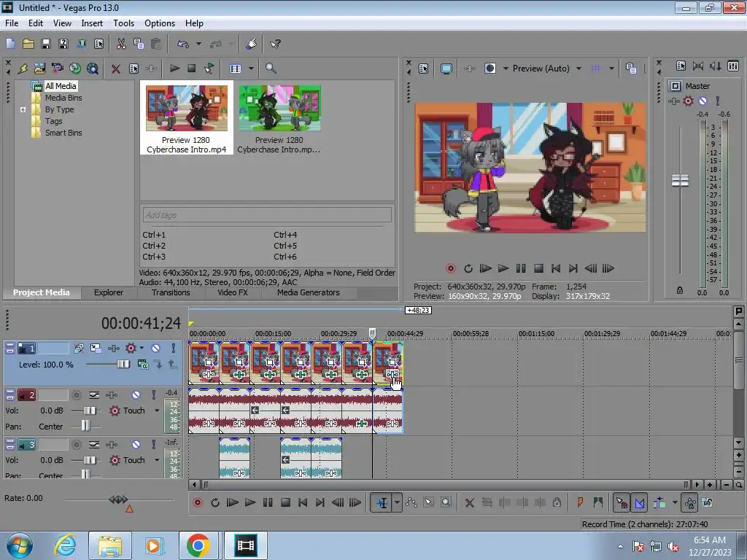Open Views dropdown arrow in Project Media
Viewport: 747px width, 560px height.
251,69
